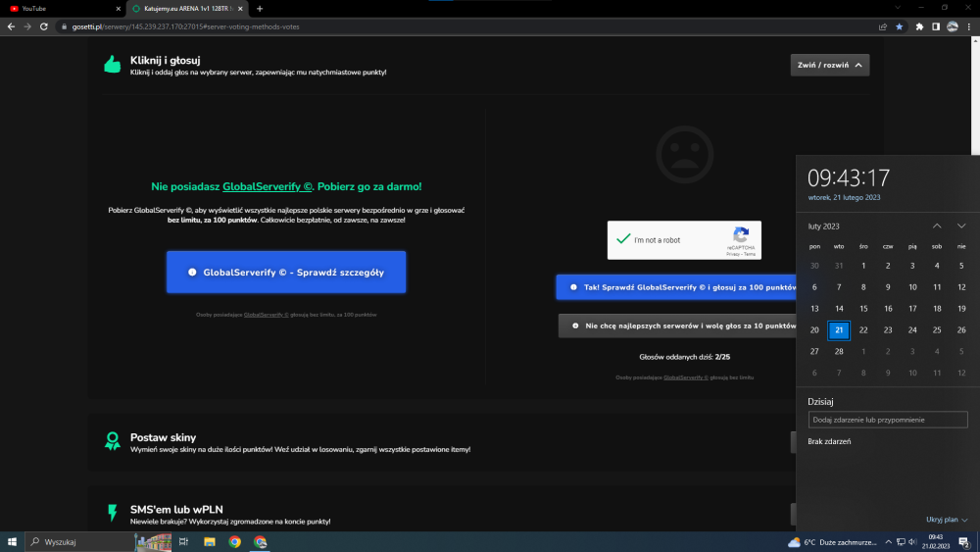Screen dimensions: 980x552
Task: Click the Kliknij i głosuj thumbs-up icon
Action: (113, 64)
